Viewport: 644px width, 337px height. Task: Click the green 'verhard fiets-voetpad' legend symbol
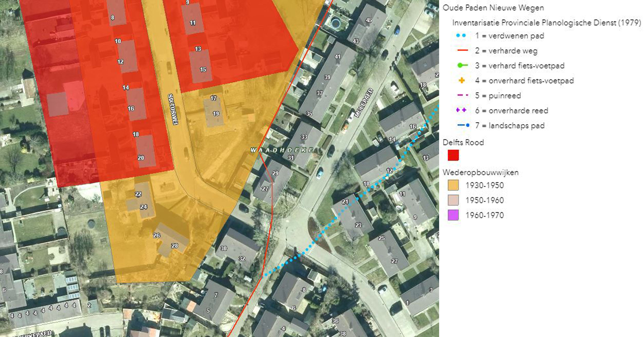[x=462, y=66]
